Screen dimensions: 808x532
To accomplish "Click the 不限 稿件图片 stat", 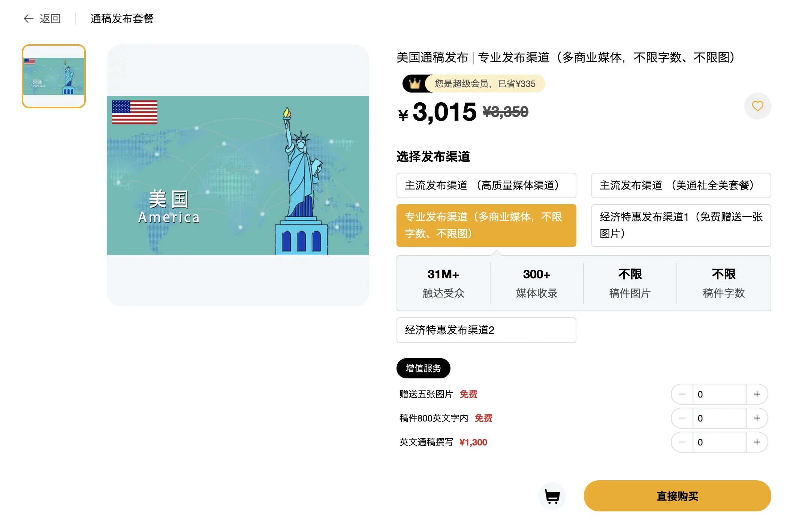I will [630, 283].
